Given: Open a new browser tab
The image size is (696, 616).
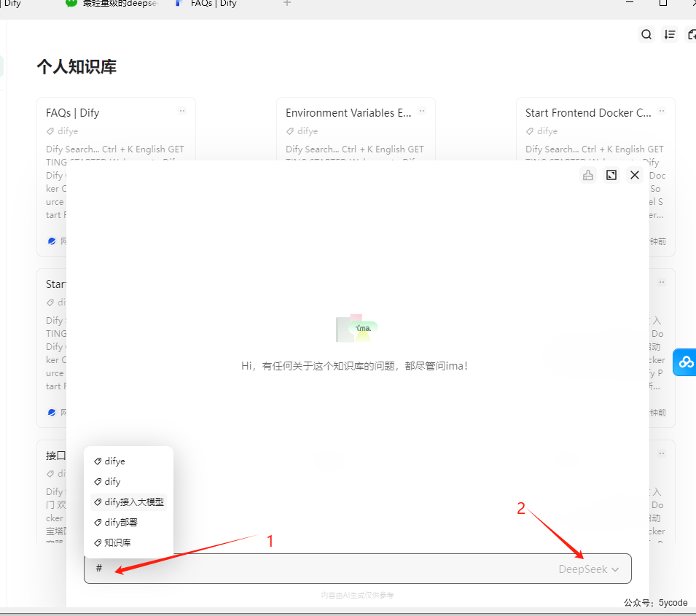Looking at the screenshot, I should (287, 3).
